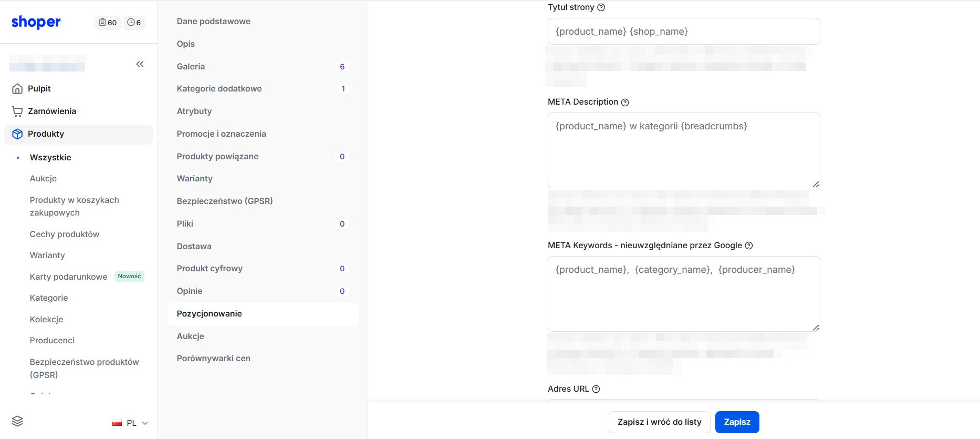Viewport: 980px width, 439px height.
Task: Focus the Tytuł strony input field
Action: coord(684,32)
